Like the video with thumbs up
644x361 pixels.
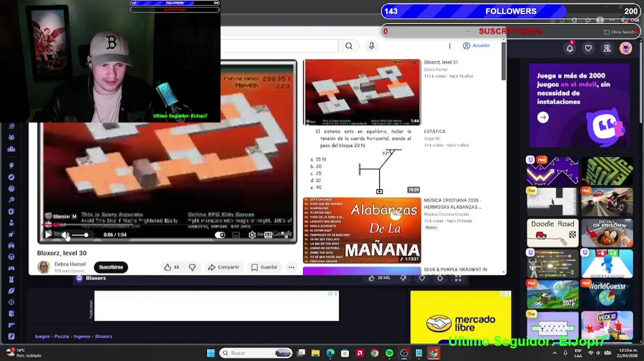tap(171, 267)
